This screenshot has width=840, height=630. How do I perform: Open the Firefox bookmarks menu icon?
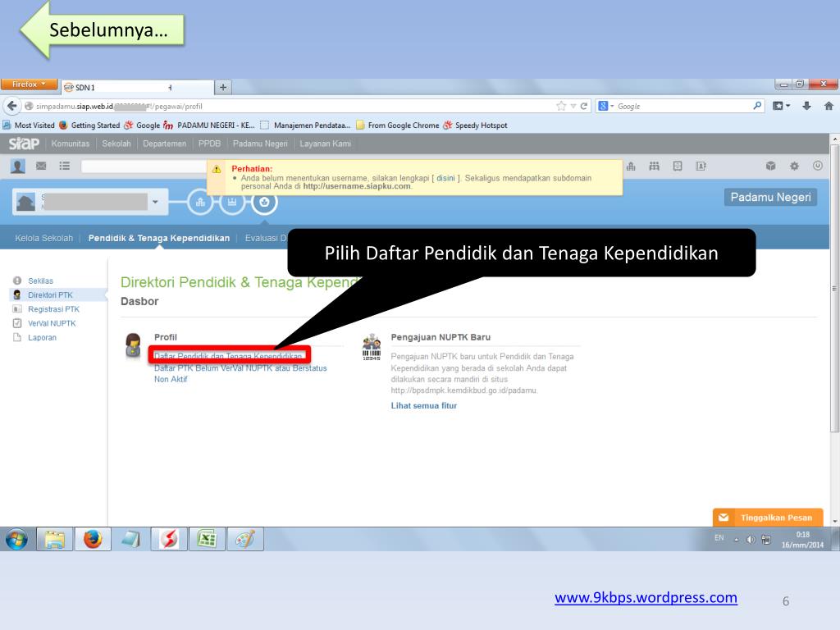781,106
